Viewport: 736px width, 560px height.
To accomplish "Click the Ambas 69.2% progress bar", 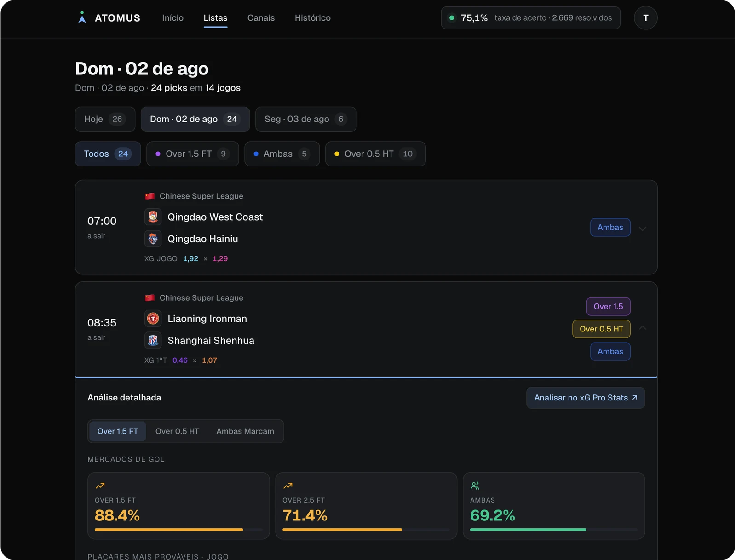I will coord(554,530).
